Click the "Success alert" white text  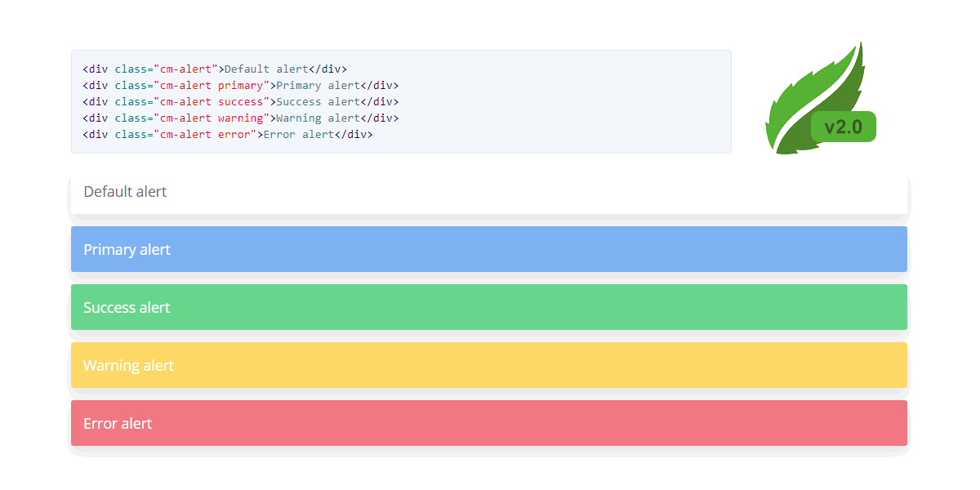click(x=127, y=308)
